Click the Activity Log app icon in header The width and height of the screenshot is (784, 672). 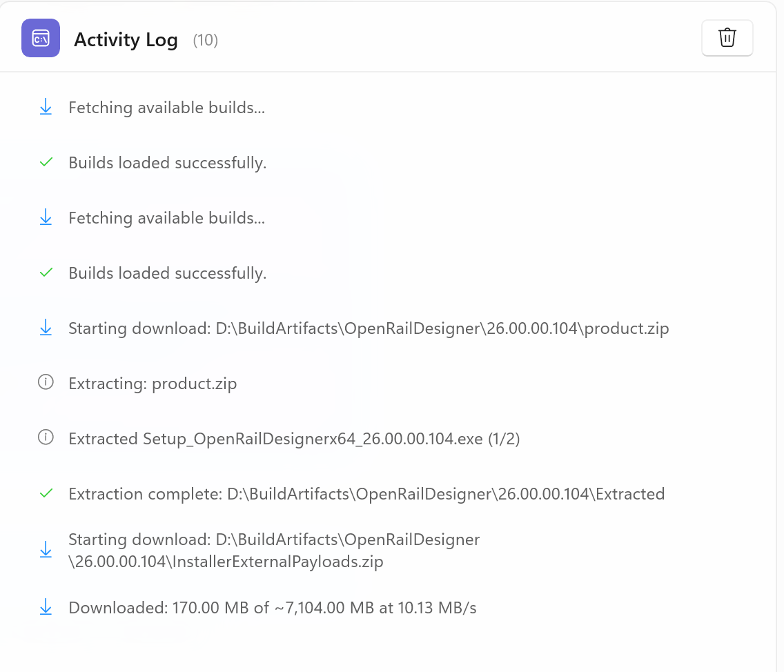40,38
